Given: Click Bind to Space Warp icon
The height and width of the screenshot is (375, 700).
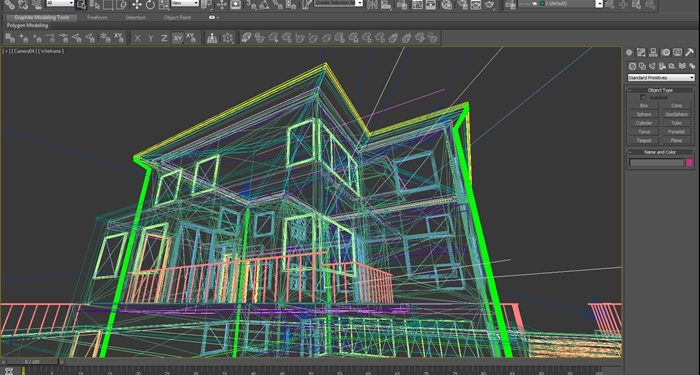Looking at the screenshot, I should 37,4.
